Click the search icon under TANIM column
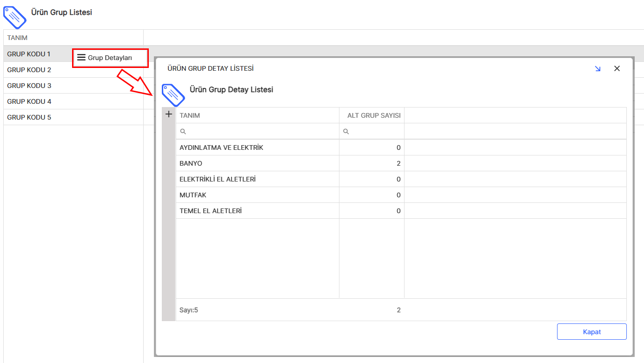Image resolution: width=644 pixels, height=363 pixels. [x=183, y=132]
